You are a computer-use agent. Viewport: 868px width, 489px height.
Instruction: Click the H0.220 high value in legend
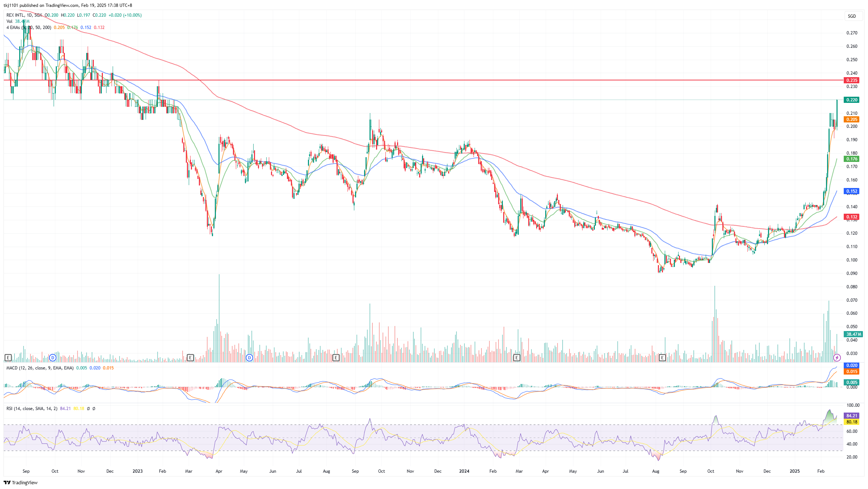[68, 15]
